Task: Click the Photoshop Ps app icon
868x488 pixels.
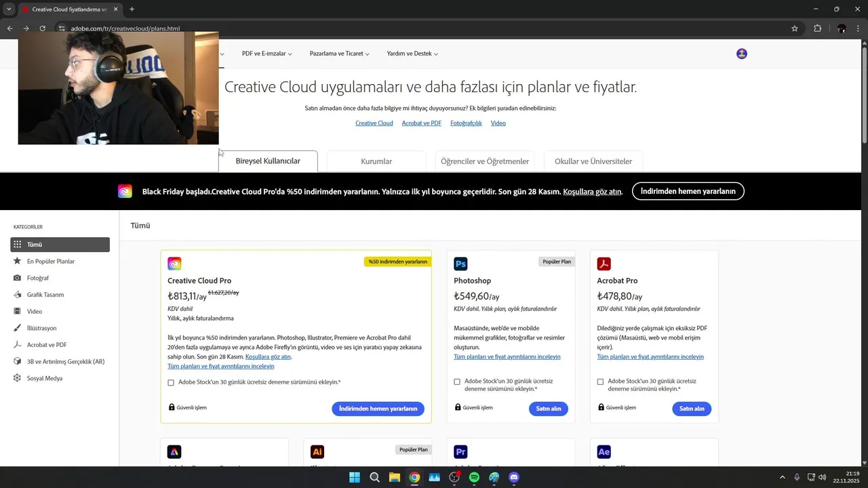Action: pyautogui.click(x=460, y=264)
